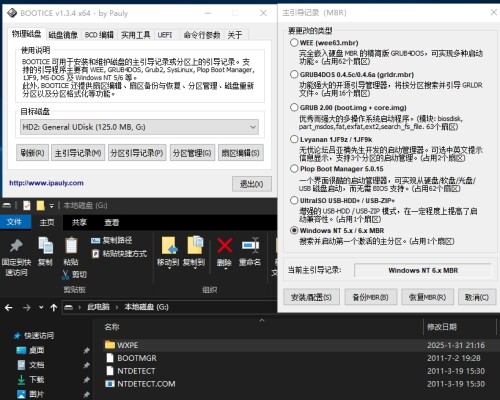Select Lvyanan 1JF9z / 1JF9k option
Viewport: 500px width, 400px height.
294,139
